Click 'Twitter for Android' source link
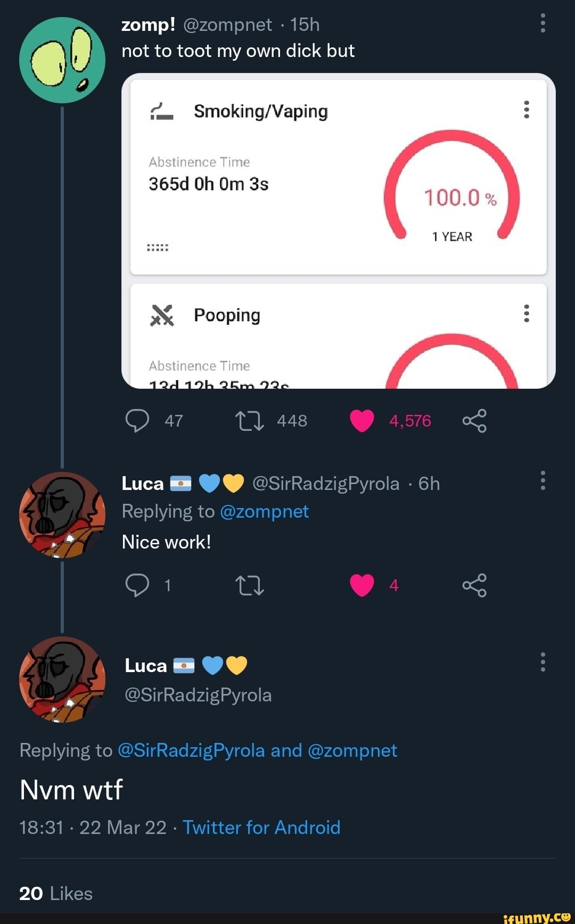575x924 pixels. (x=261, y=828)
